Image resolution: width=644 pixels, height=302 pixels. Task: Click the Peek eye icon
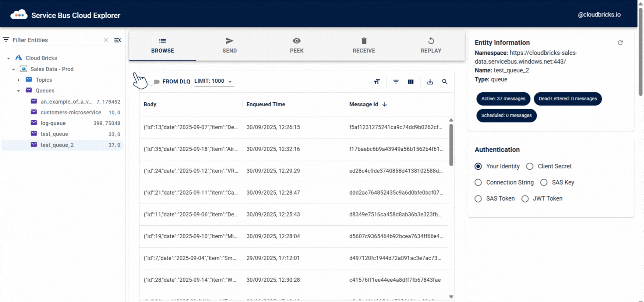pyautogui.click(x=297, y=41)
